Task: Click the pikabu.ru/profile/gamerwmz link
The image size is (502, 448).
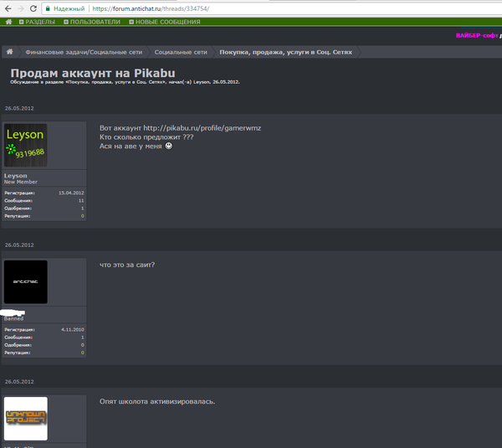Action: click(x=202, y=128)
